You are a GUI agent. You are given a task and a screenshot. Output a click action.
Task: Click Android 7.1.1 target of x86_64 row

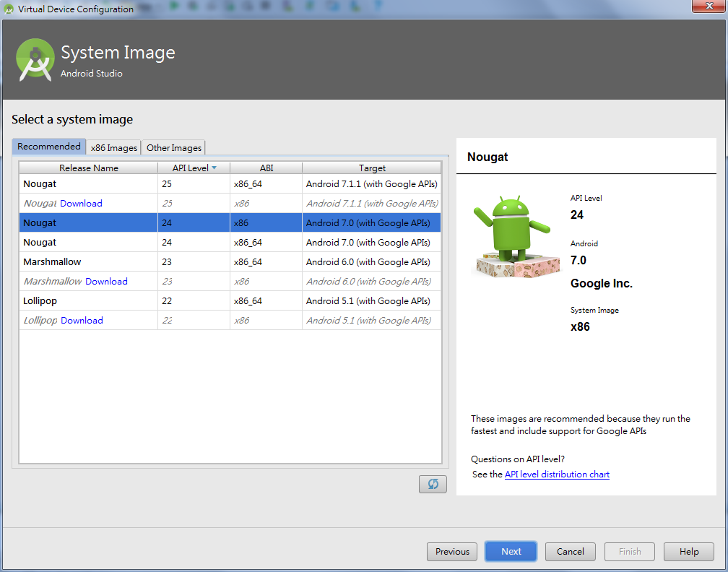371,184
